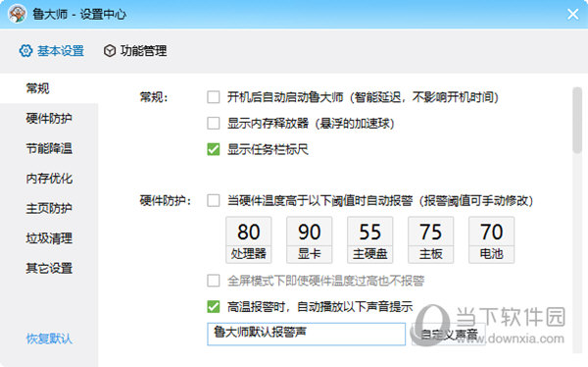The width and height of the screenshot is (588, 367).
Task: Switch to the 基本设置 tab
Action: click(x=52, y=51)
